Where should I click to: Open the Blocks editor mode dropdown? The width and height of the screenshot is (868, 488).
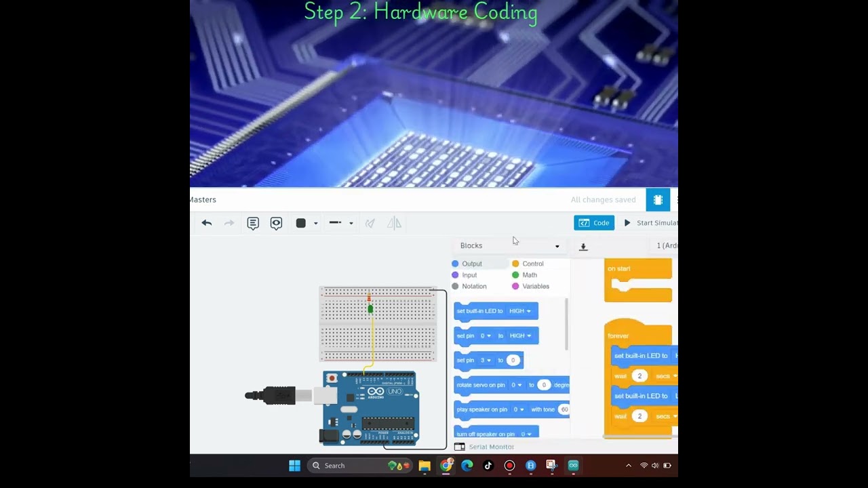coord(510,246)
